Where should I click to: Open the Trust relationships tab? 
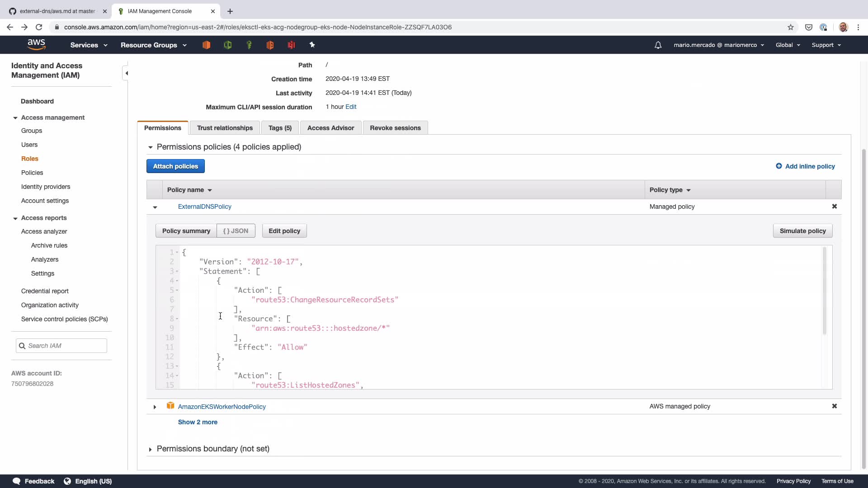225,128
